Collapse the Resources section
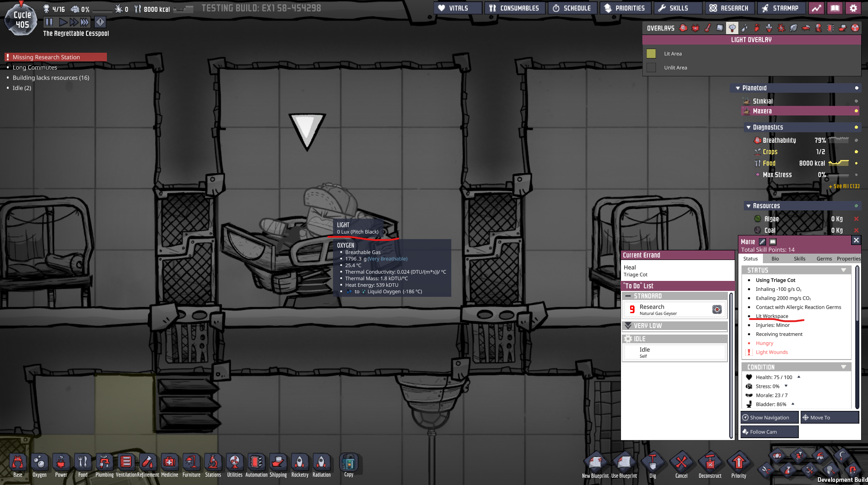Viewport: 868px width, 485px height. (748, 206)
